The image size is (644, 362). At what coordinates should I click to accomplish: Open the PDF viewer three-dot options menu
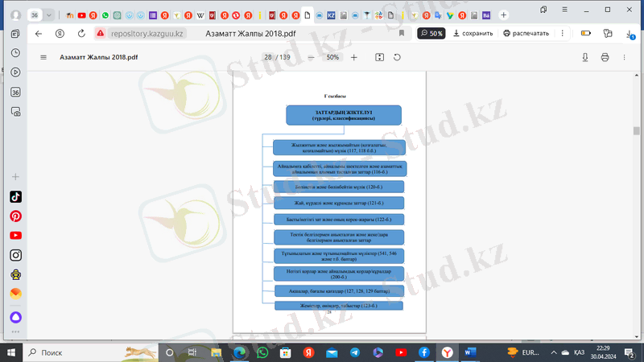coord(625,58)
